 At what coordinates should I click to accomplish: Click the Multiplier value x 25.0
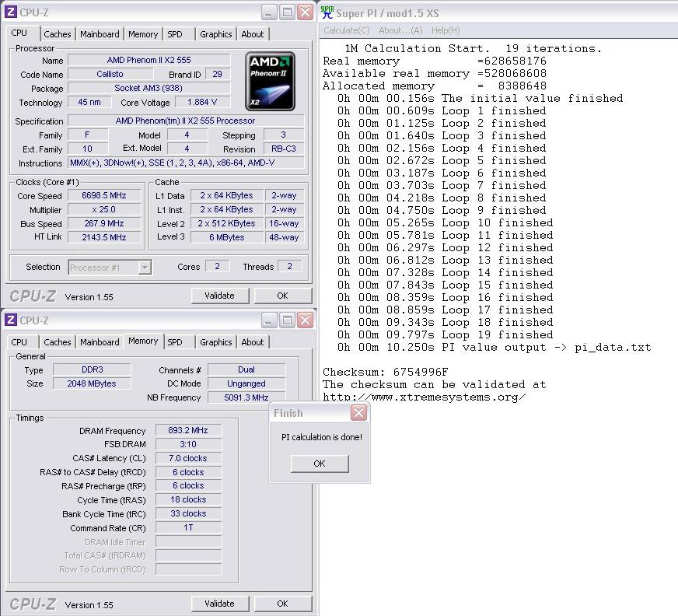tap(104, 209)
